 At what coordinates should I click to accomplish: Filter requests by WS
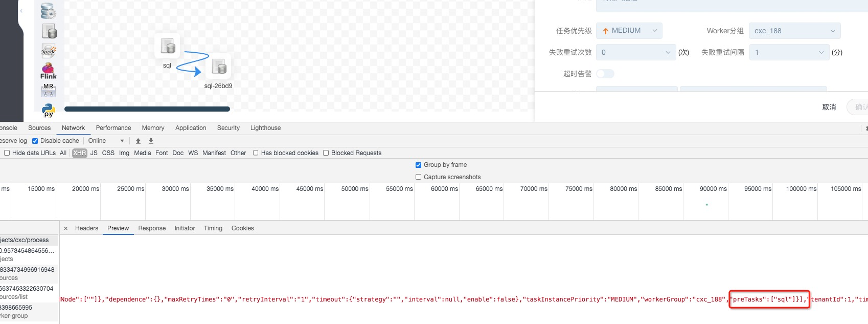pos(193,153)
